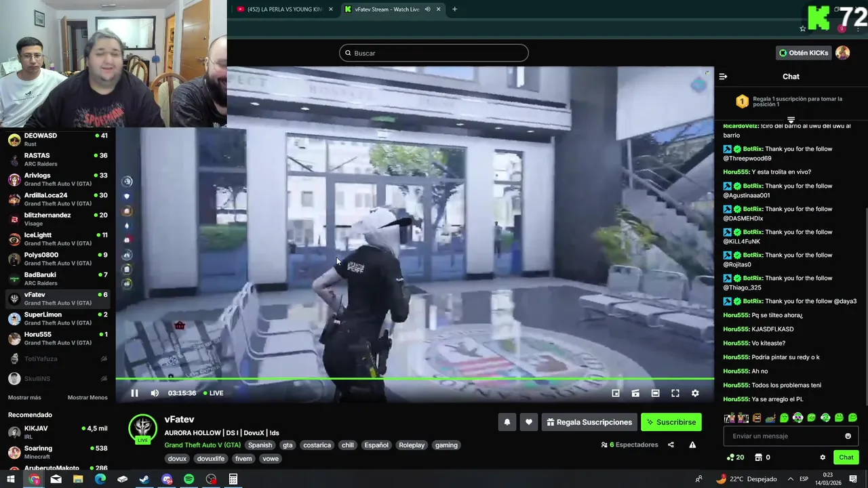Open a new browser tab
Screen dimensions: 868x488
(x=454, y=9)
